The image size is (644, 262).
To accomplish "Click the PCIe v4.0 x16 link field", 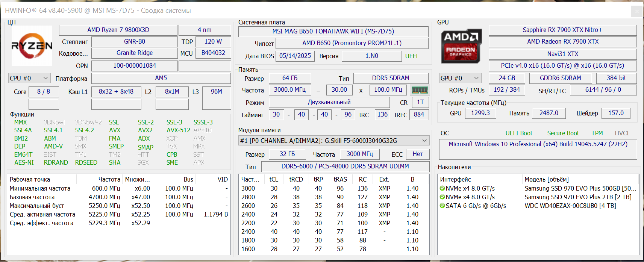I will (562, 66).
